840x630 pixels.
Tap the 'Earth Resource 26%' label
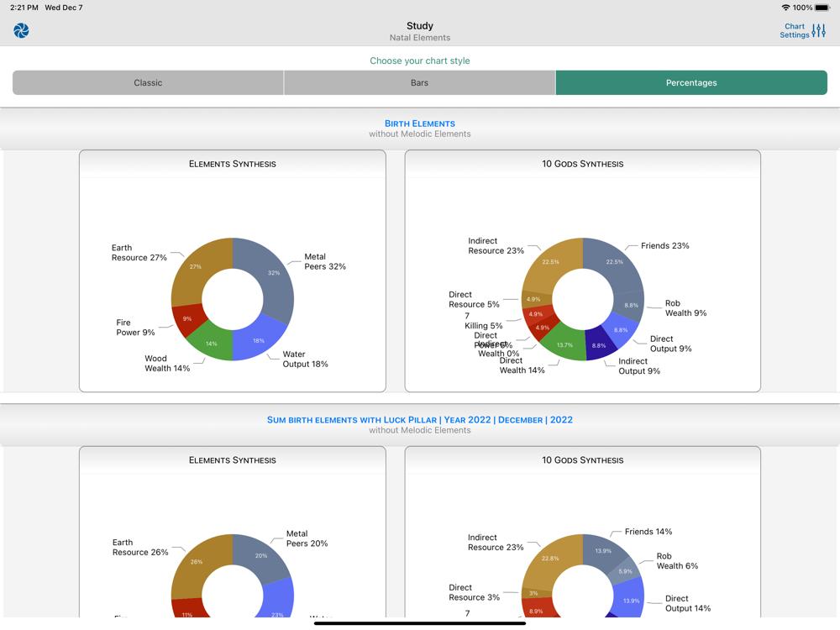(x=140, y=548)
